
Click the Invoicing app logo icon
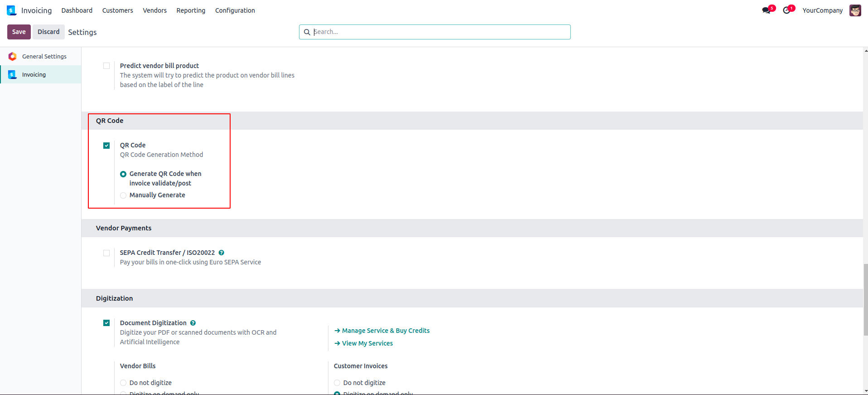(11, 10)
